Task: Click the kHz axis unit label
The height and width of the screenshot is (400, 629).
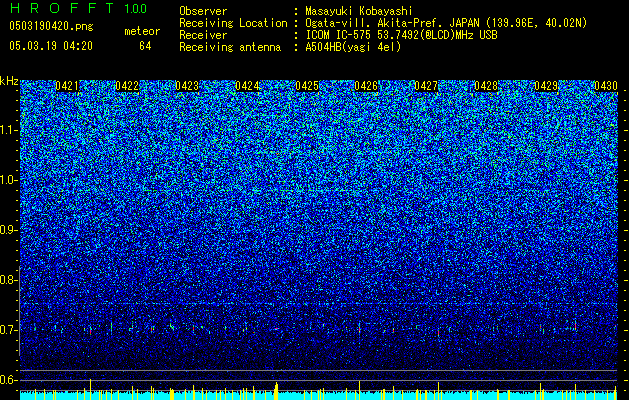Action: (9, 81)
